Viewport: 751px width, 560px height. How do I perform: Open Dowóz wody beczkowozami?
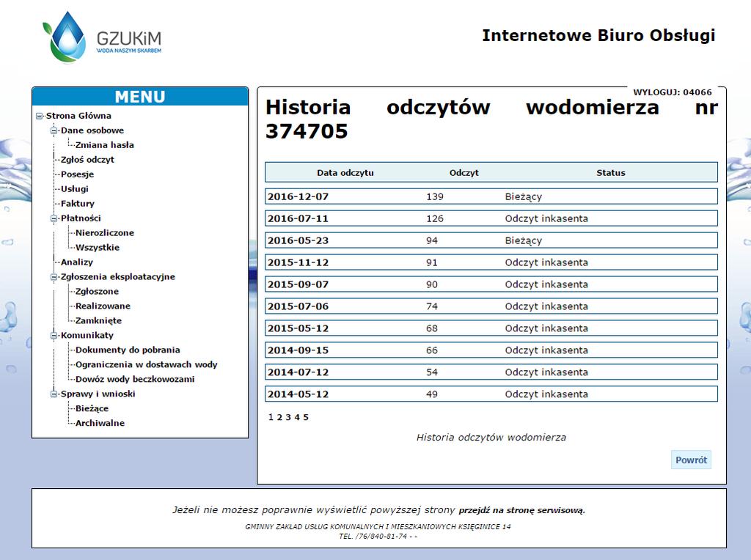[x=135, y=379]
